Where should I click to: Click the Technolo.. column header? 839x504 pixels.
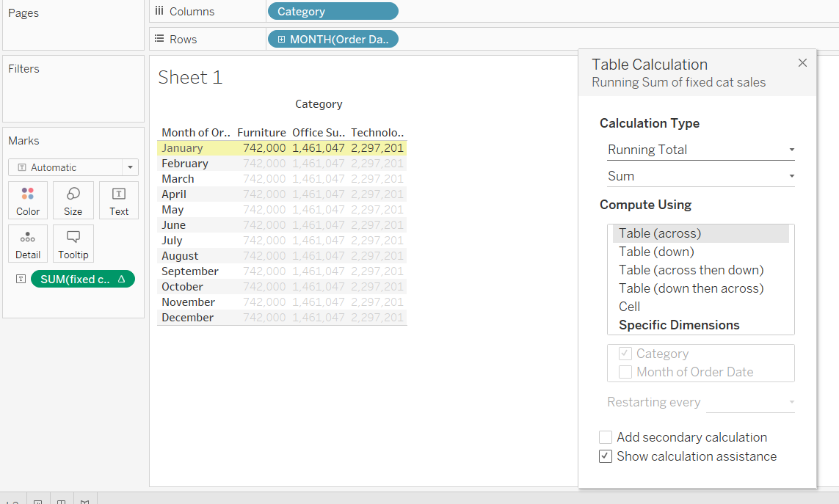point(377,132)
